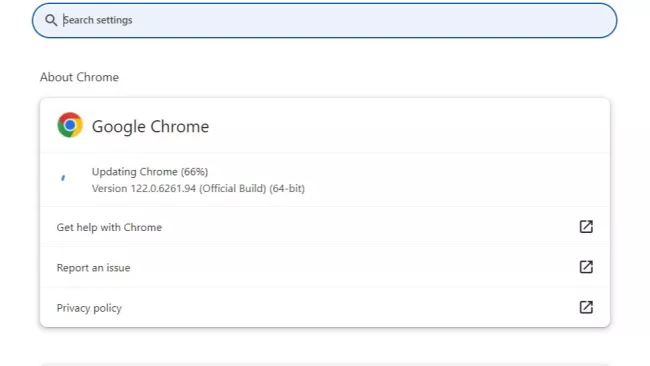The image size is (650, 366).
Task: Click the Google Chrome title text
Action: click(150, 126)
